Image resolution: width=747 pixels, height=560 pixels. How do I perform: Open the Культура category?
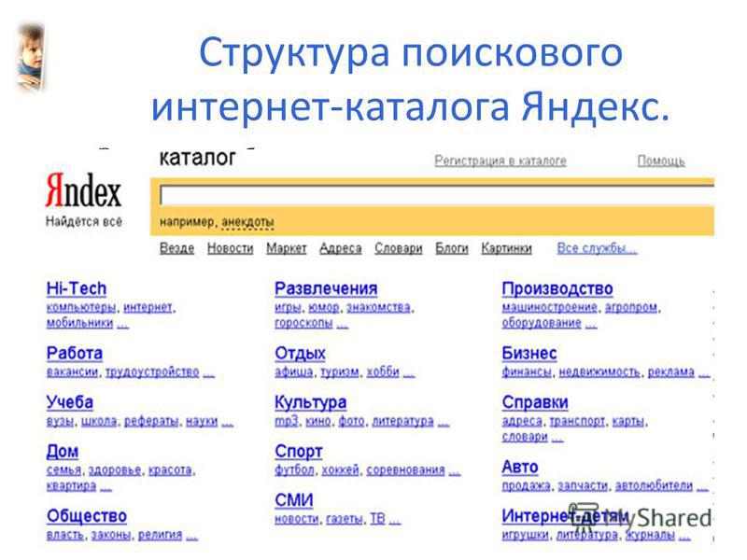[311, 402]
